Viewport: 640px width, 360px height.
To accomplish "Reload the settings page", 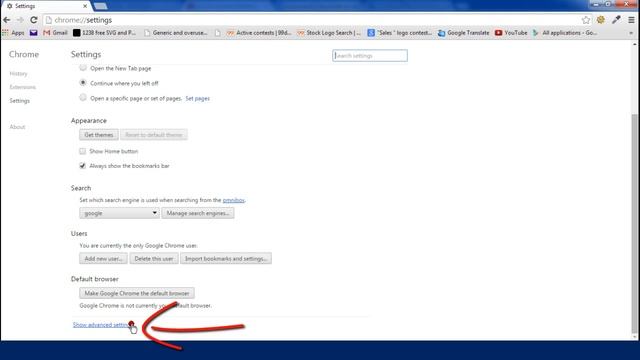I will (34, 20).
